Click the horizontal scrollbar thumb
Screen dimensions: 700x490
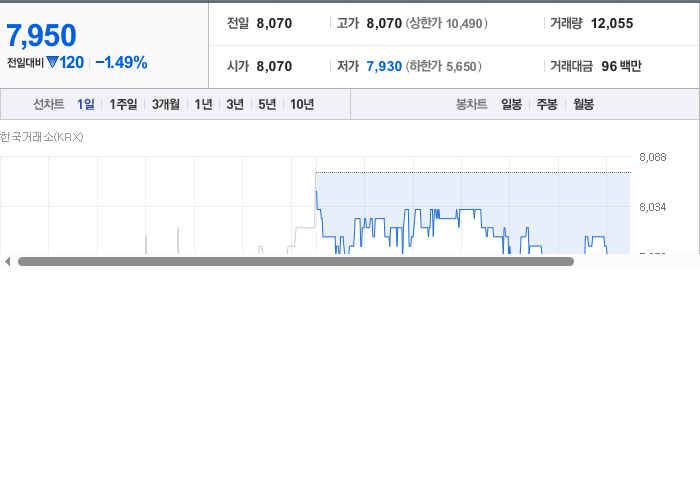[x=296, y=262]
